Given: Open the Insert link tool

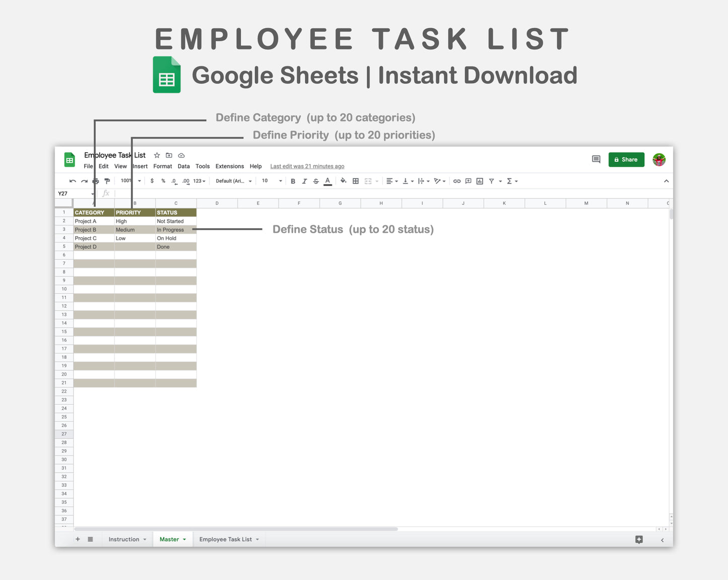Looking at the screenshot, I should coord(457,181).
